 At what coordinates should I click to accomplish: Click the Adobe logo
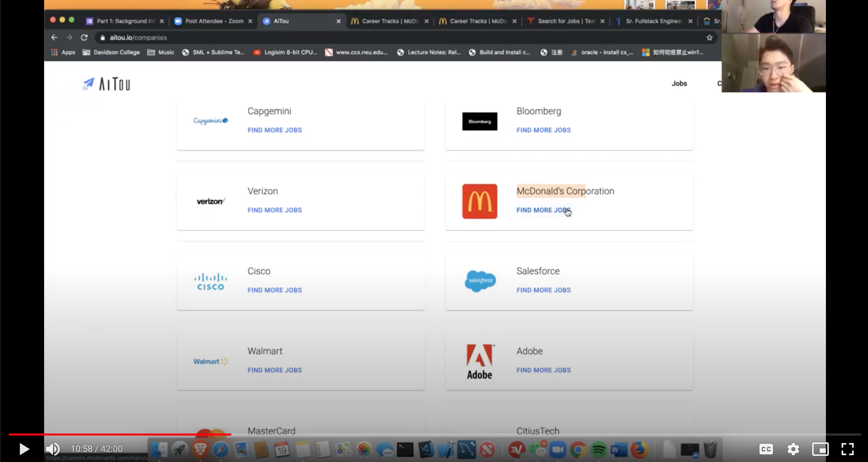(x=479, y=362)
